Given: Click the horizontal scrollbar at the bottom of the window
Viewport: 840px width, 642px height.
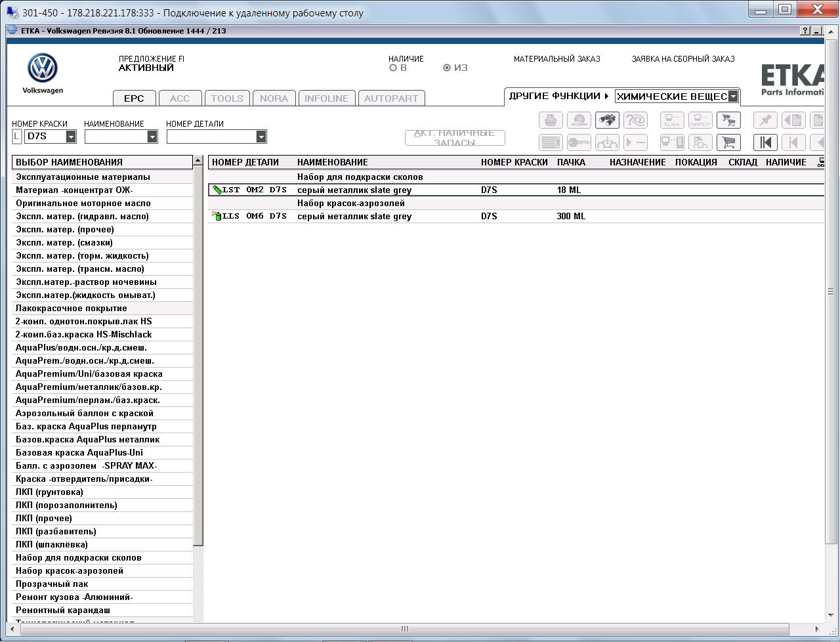Looking at the screenshot, I should click(405, 629).
